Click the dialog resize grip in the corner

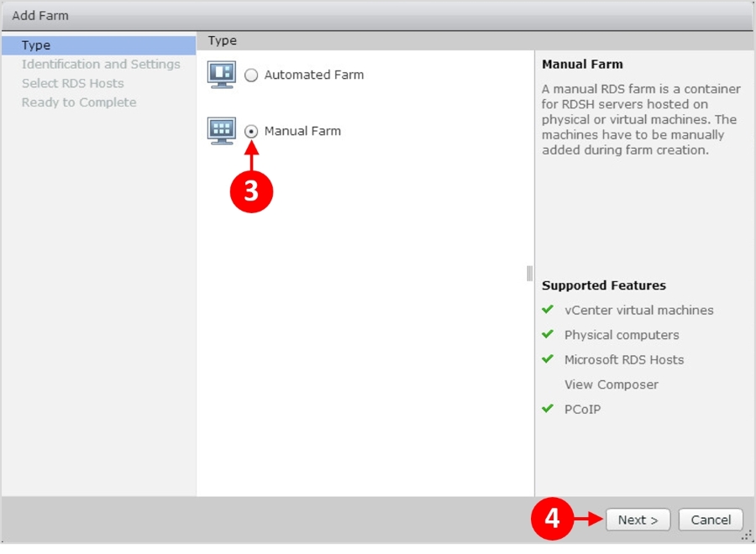tap(747, 536)
